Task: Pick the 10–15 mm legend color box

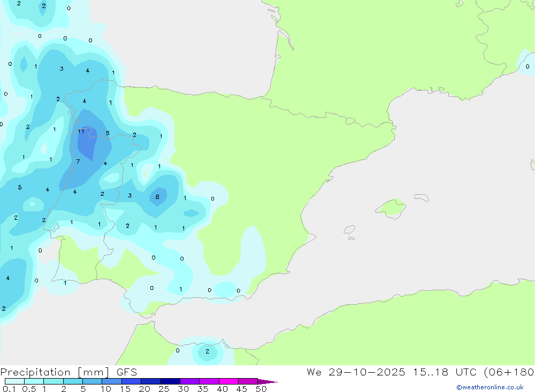Action: pos(112,381)
